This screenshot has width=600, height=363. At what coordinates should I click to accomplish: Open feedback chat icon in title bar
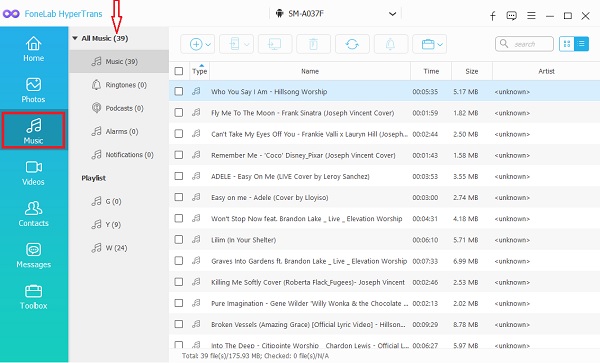511,16
